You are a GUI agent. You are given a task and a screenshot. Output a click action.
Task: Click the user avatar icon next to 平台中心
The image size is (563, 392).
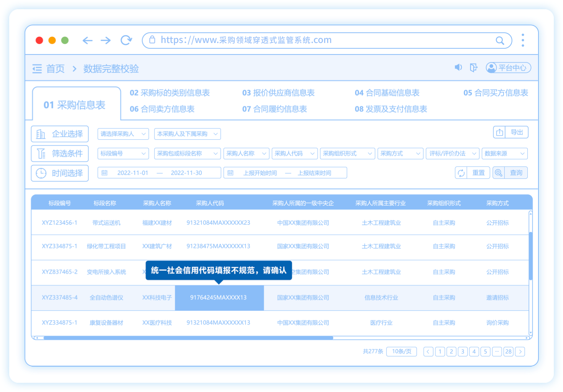click(x=491, y=68)
